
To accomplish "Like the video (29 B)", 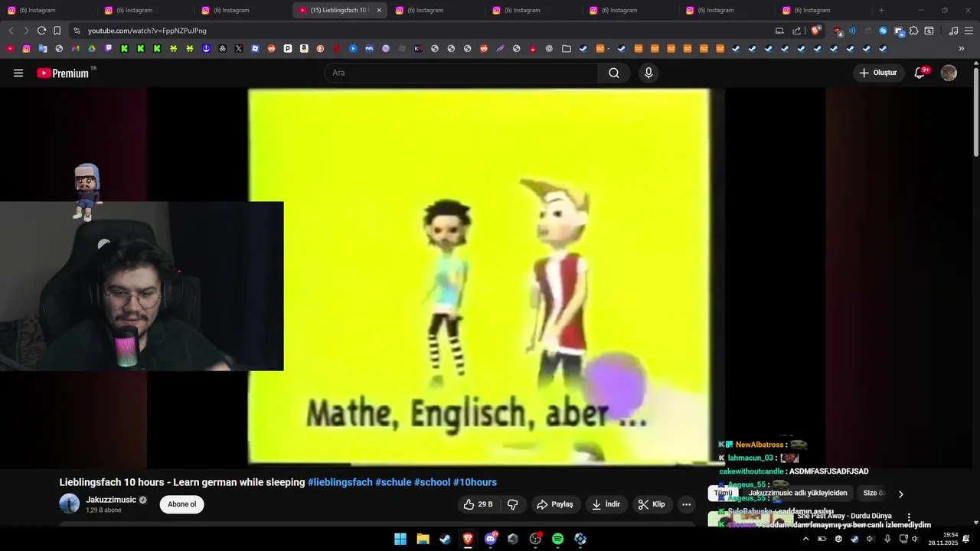I will [478, 504].
